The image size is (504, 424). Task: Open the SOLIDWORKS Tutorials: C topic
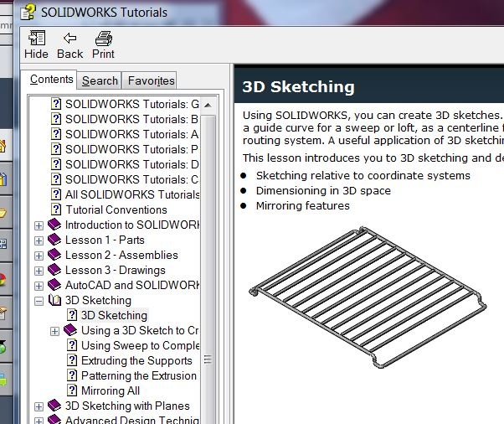pyautogui.click(x=132, y=180)
